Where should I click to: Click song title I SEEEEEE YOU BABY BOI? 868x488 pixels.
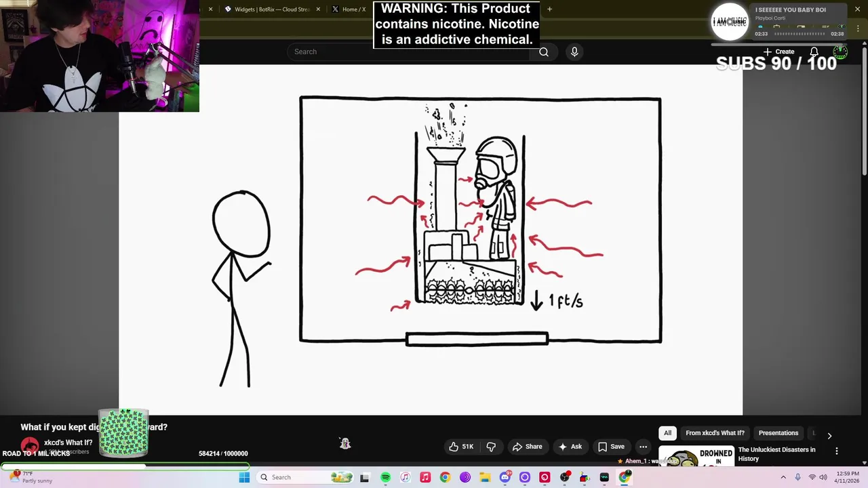pyautogui.click(x=791, y=10)
